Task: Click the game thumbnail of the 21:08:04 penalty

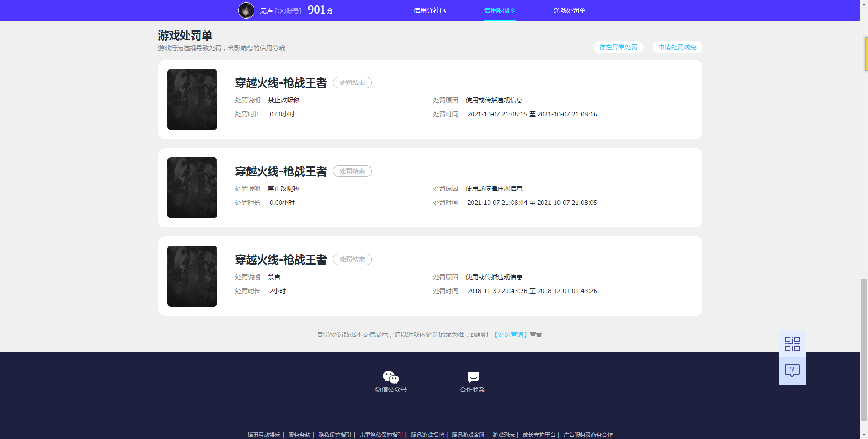Action: click(192, 188)
